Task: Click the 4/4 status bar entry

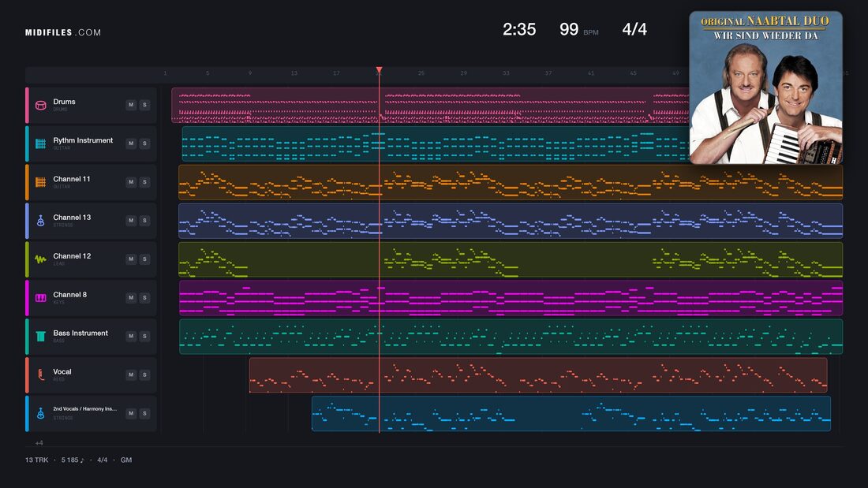Action: tap(103, 460)
